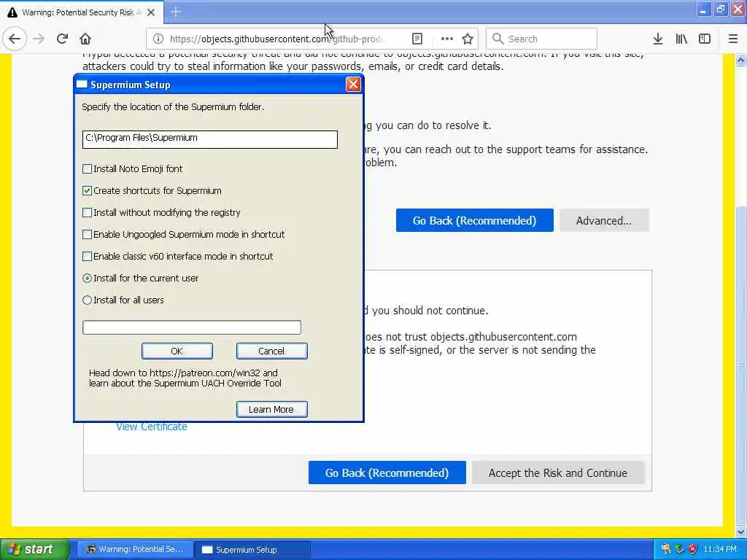Image resolution: width=747 pixels, height=560 pixels.
Task: Close the Supermium Setup dialog
Action: [x=353, y=85]
